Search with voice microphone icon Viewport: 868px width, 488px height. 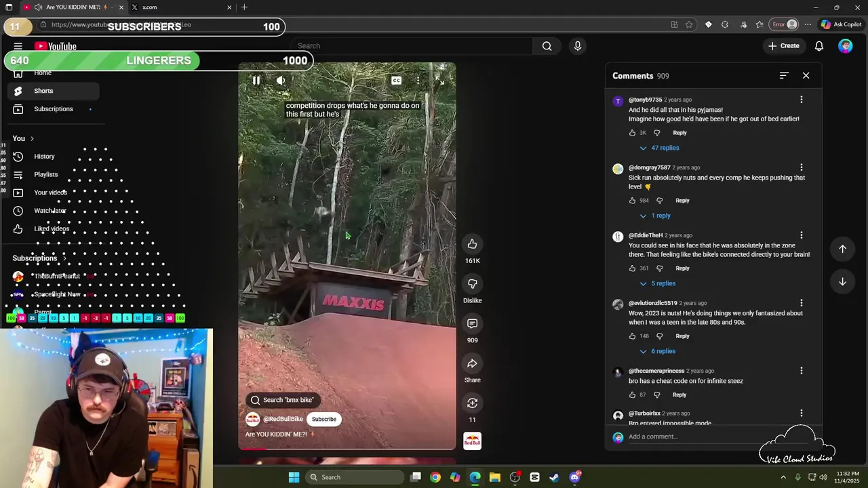tap(578, 46)
